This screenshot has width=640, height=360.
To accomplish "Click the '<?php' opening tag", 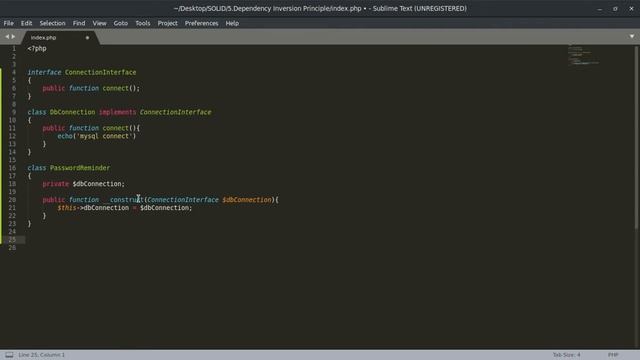I will coord(37,49).
